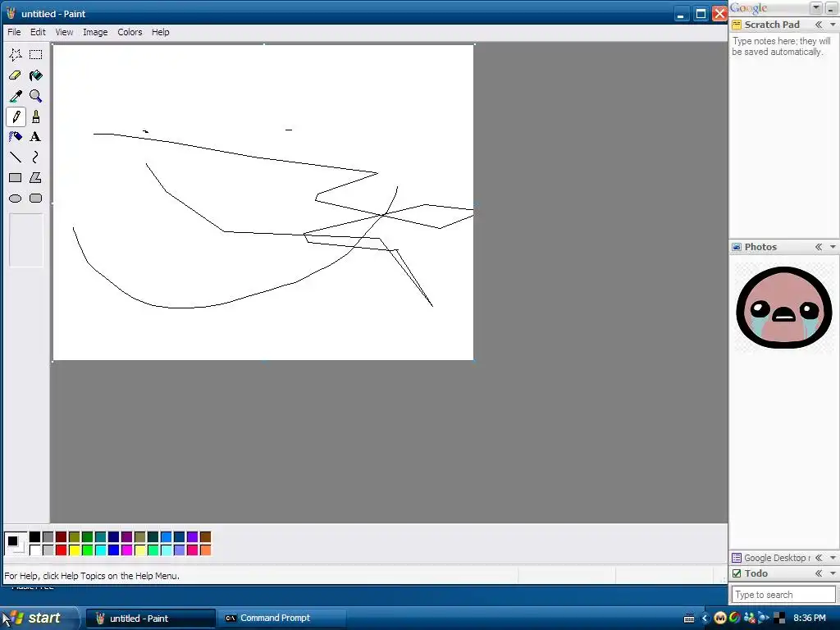840x630 pixels.
Task: Pick the bright red color swatch
Action: click(61, 550)
